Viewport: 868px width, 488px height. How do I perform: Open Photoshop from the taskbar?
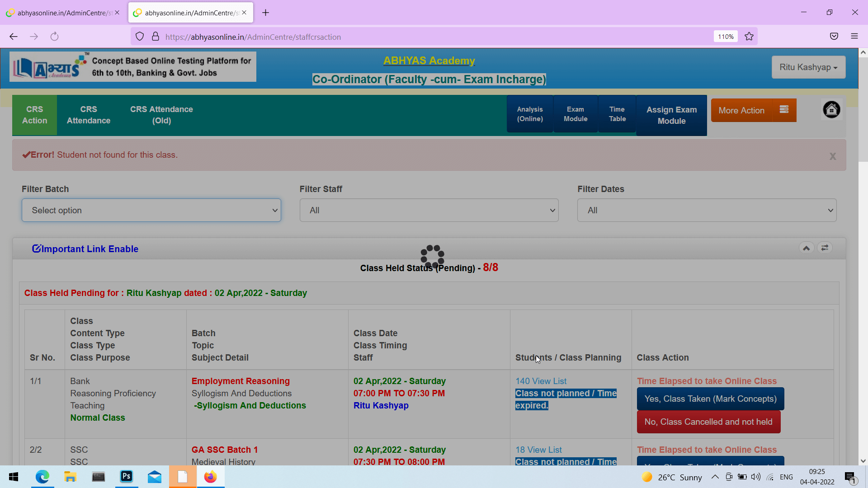(x=127, y=477)
